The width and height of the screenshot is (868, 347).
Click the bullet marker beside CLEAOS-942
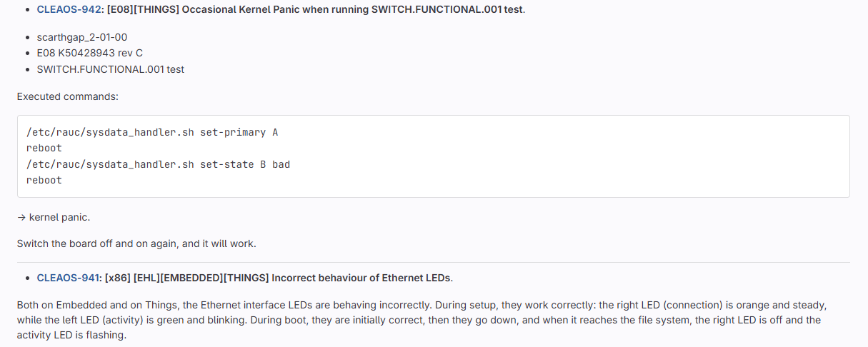27,11
